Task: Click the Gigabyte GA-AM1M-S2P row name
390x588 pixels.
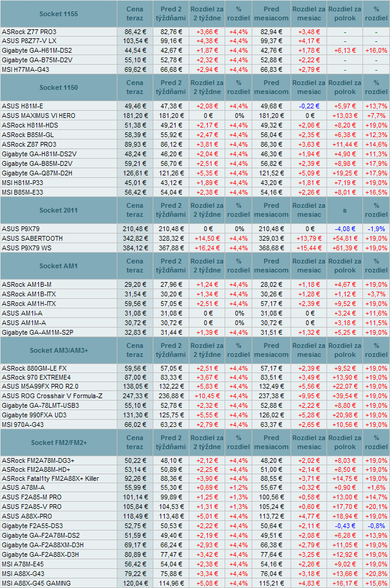Action: tap(38, 332)
